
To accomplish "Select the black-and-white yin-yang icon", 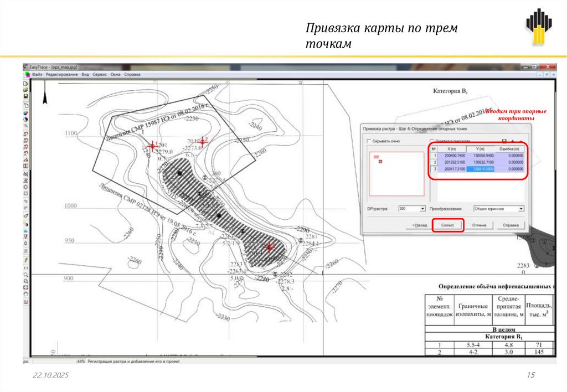I will pyautogui.click(x=26, y=120).
